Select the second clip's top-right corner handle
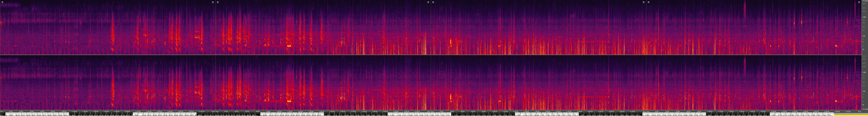868x116 pixels. pyautogui.click(x=428, y=2)
